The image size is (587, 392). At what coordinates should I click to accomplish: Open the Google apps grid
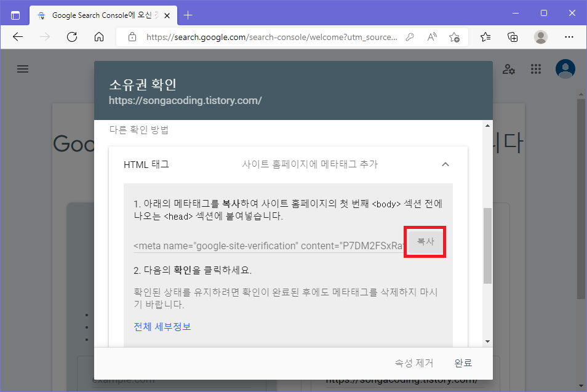pyautogui.click(x=536, y=69)
